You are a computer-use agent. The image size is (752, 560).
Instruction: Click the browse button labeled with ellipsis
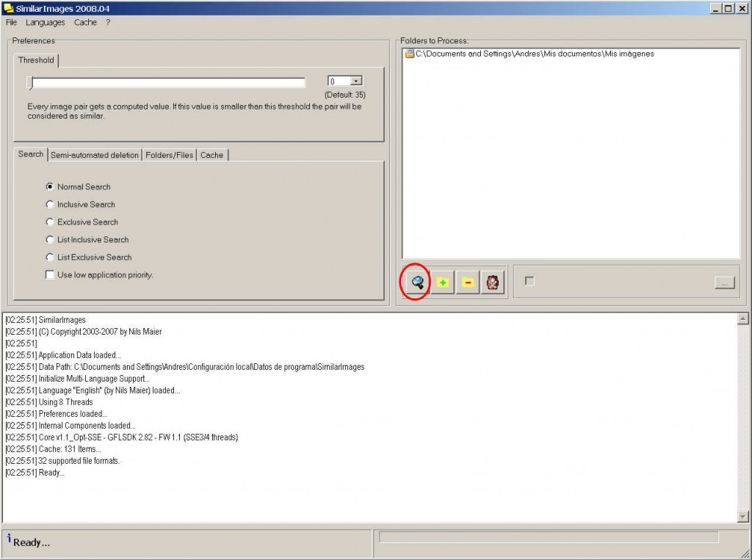725,283
